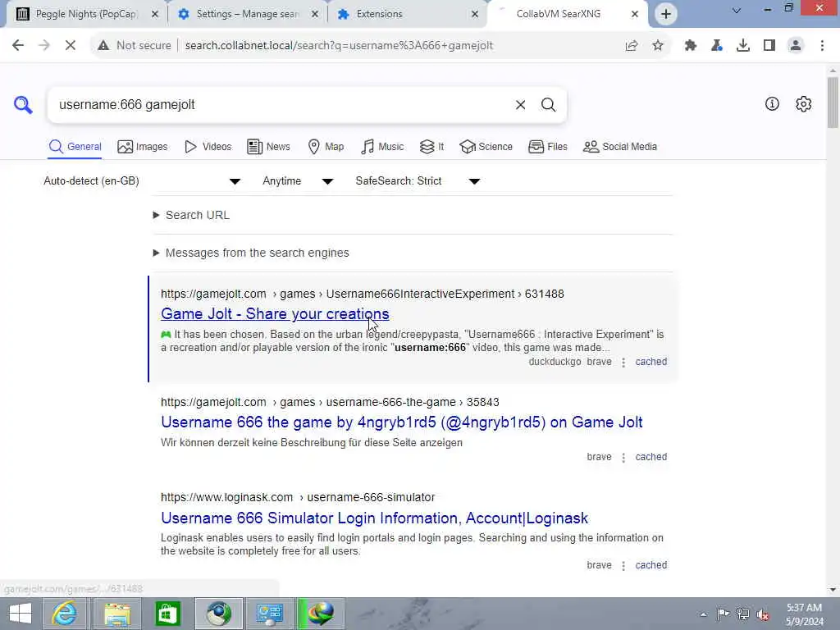Image resolution: width=840 pixels, height=630 pixels.
Task: Bookmark this page with star icon
Action: pos(658,46)
